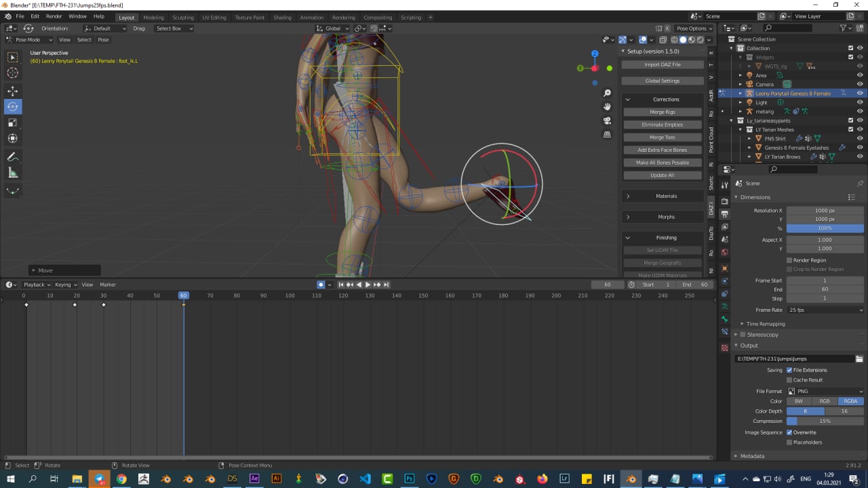Activate the Scale tool
The image size is (868, 488).
[13, 123]
